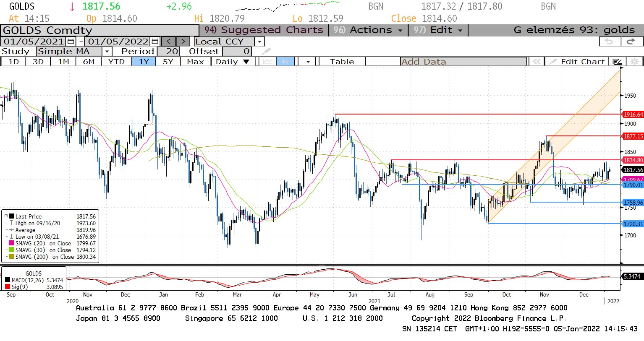The height and width of the screenshot is (341, 644).
Task: Click the 1877.15 red price label
Action: point(633,136)
